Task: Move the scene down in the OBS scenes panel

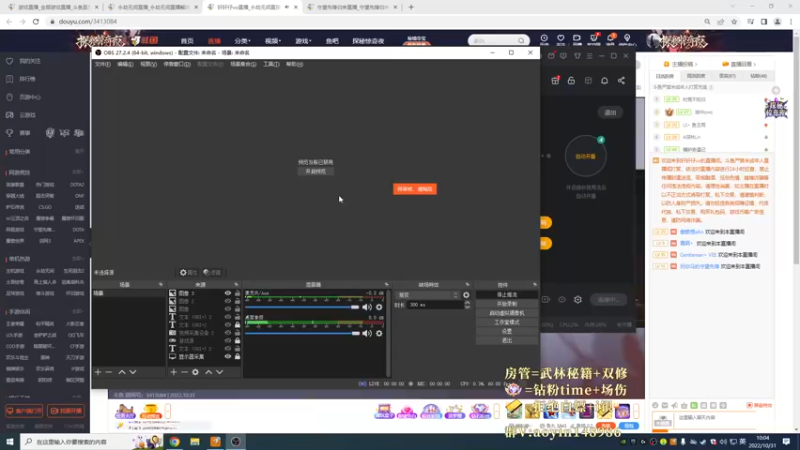Action: (x=133, y=372)
